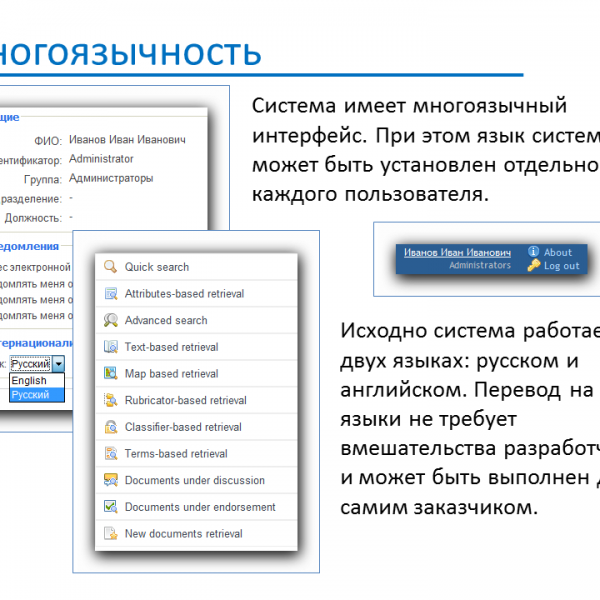The image size is (600, 600).
Task: Open the About link
Action: [558, 252]
